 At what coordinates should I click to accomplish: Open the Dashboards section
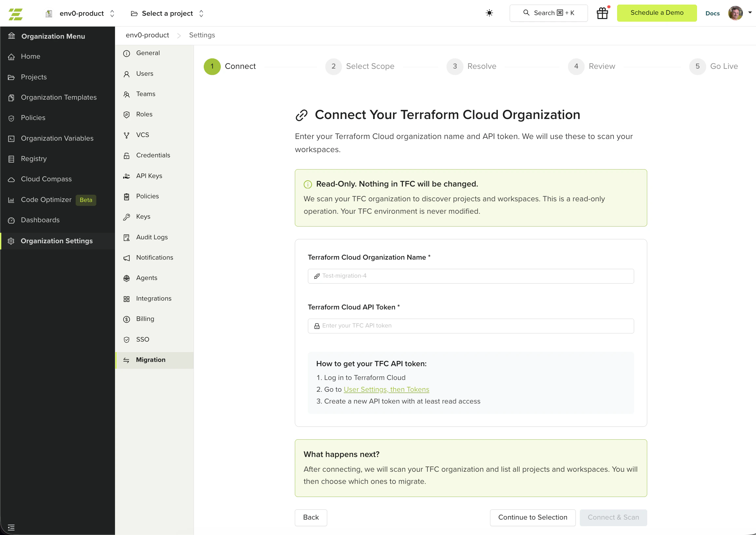pyautogui.click(x=40, y=220)
